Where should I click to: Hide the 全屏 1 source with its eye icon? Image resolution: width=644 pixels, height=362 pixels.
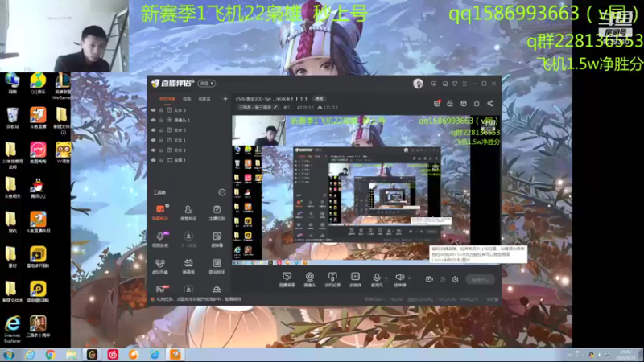pos(154,160)
